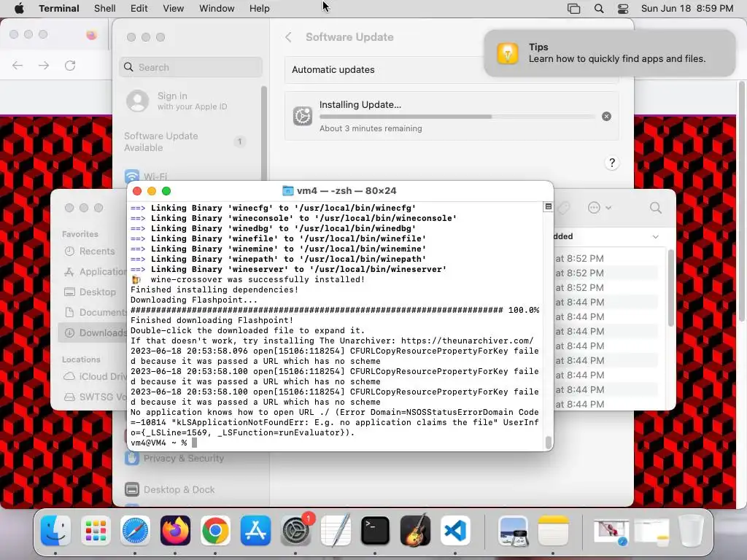The width and height of the screenshot is (747, 560).
Task: Go back from Software Update pane
Action: coord(288,37)
